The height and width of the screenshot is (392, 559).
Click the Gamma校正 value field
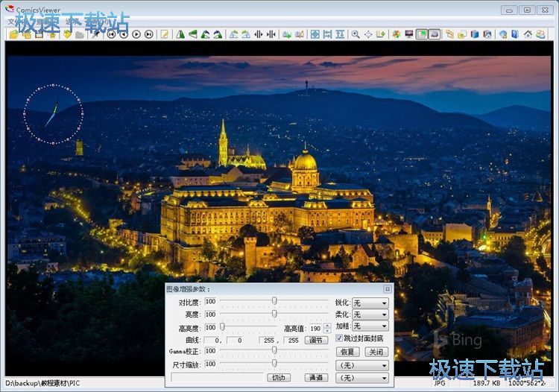211,351
